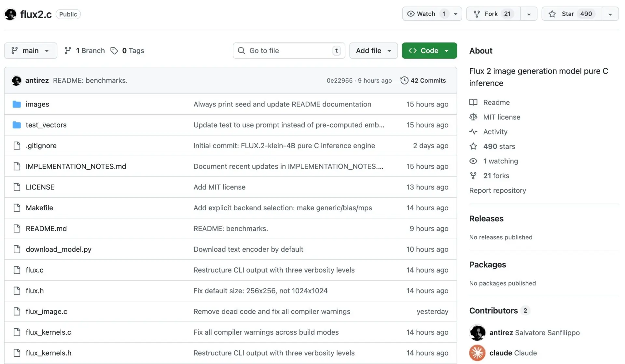Open the green Code dropdown
Image resolution: width=625 pixels, height=364 pixels.
pos(429,51)
